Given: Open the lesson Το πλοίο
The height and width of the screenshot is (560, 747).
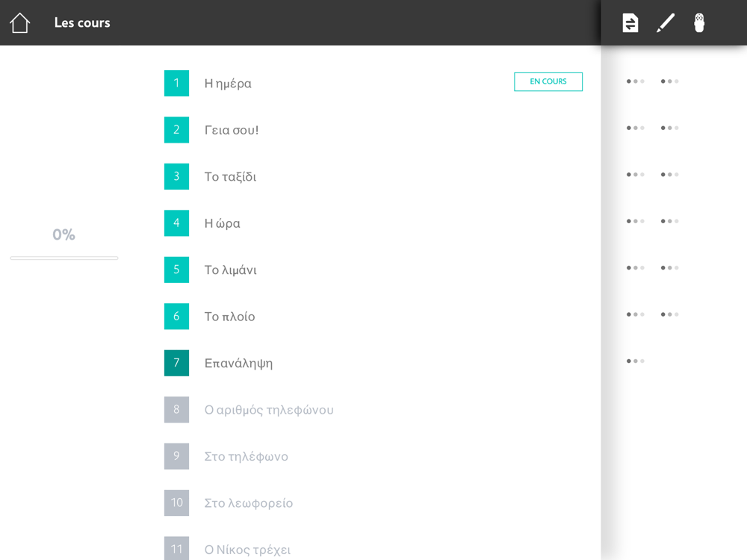Looking at the screenshot, I should pyautogui.click(x=229, y=317).
